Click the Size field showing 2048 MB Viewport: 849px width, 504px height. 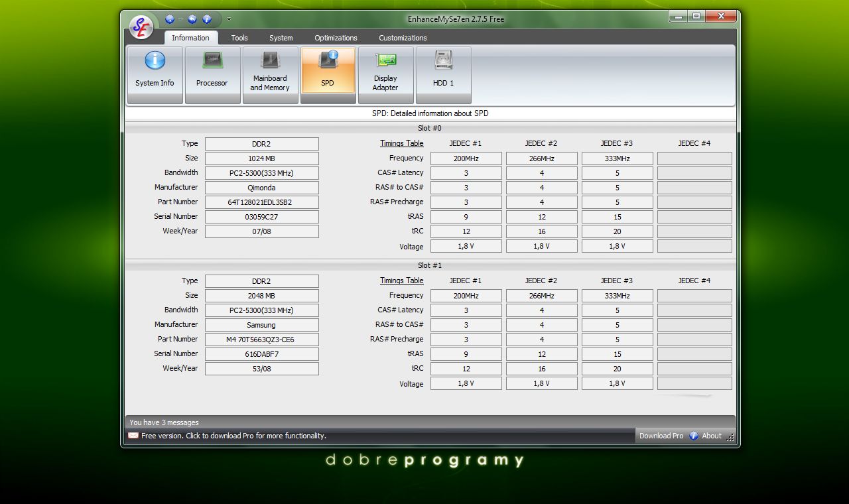coord(261,296)
